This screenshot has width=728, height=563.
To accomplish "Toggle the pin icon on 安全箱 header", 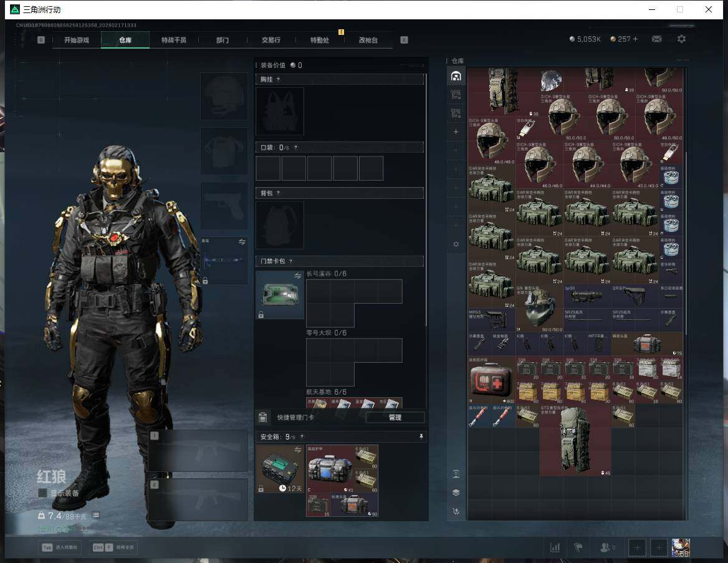I will click(421, 436).
